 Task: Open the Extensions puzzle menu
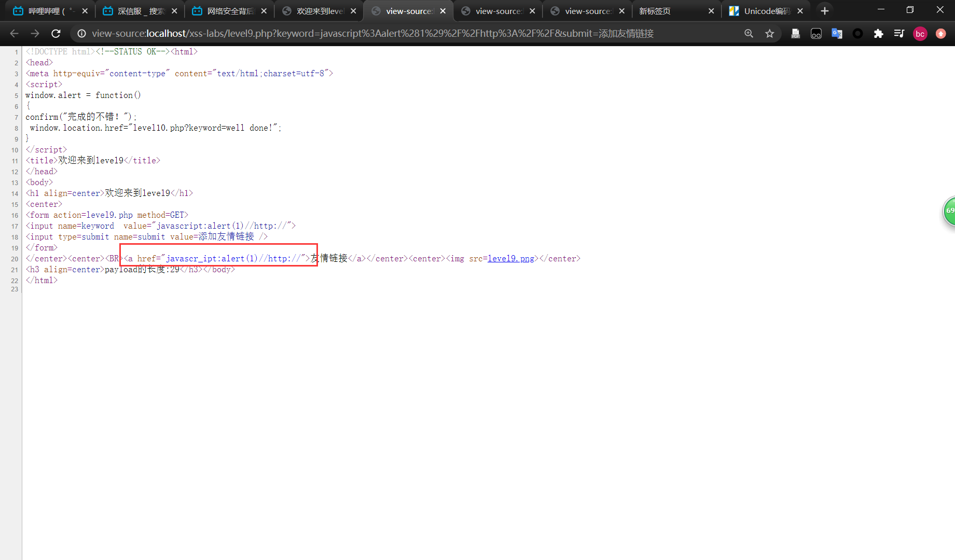[878, 34]
